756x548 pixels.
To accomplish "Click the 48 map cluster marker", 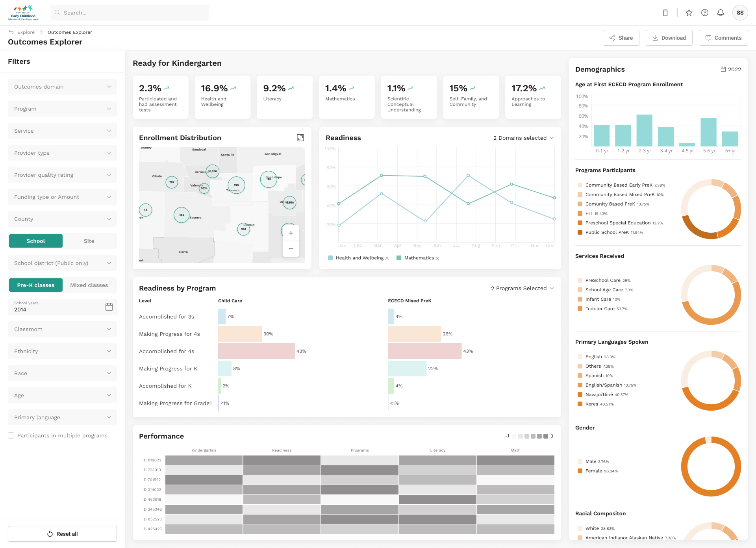I will pyautogui.click(x=146, y=210).
